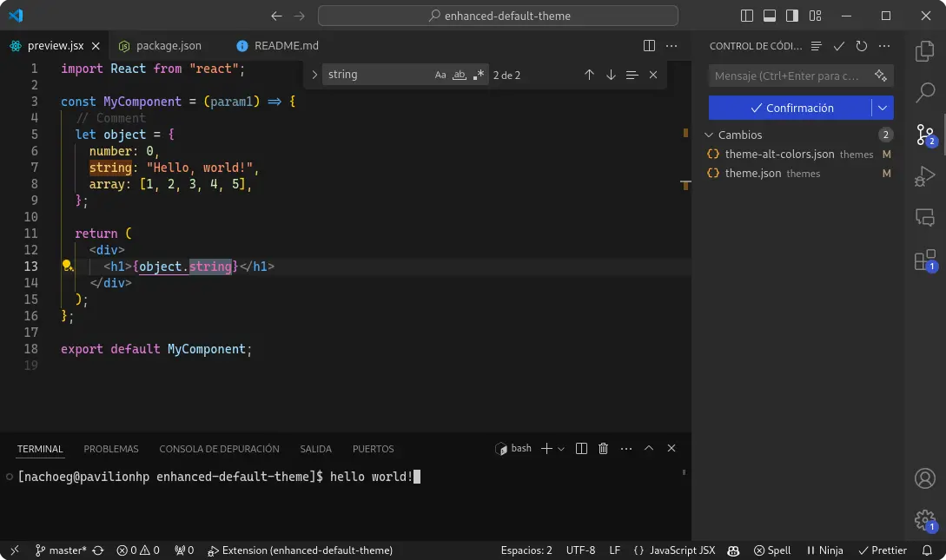Open the Copilot status icon
The width and height of the screenshot is (946, 560).
pyautogui.click(x=734, y=550)
